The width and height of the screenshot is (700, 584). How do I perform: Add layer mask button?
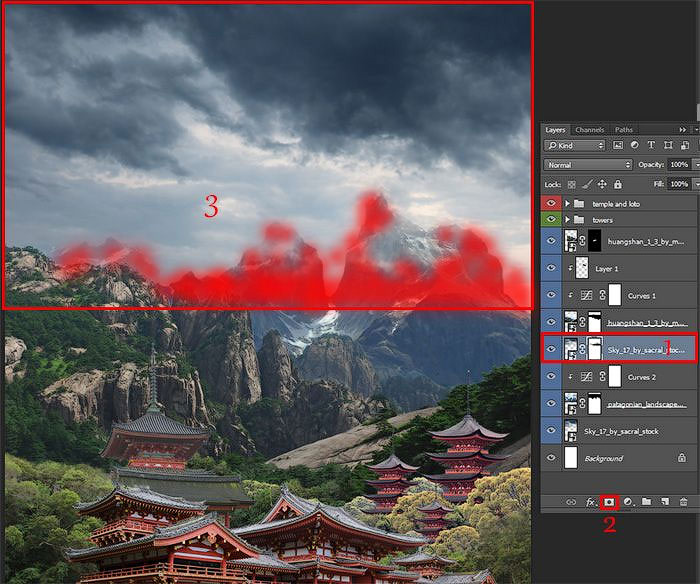click(609, 502)
